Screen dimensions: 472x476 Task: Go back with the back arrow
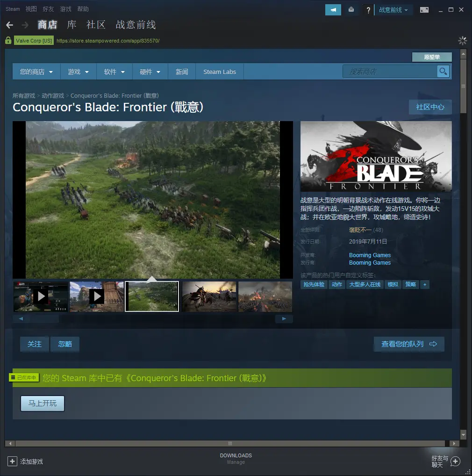9,25
